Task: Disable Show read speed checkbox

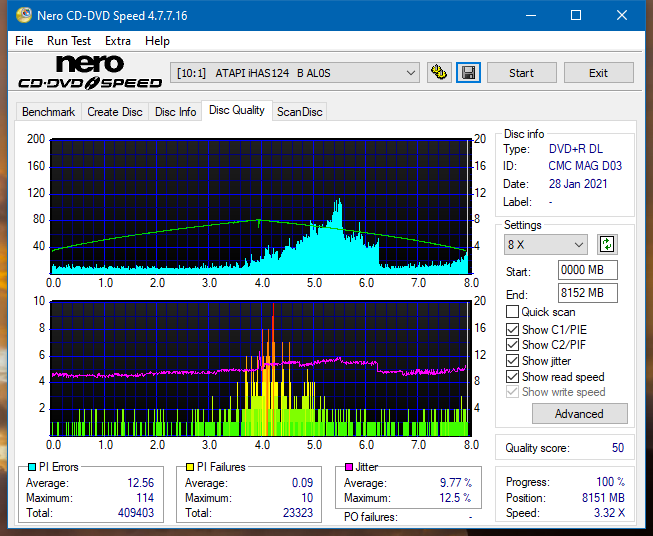Action: pyautogui.click(x=512, y=376)
